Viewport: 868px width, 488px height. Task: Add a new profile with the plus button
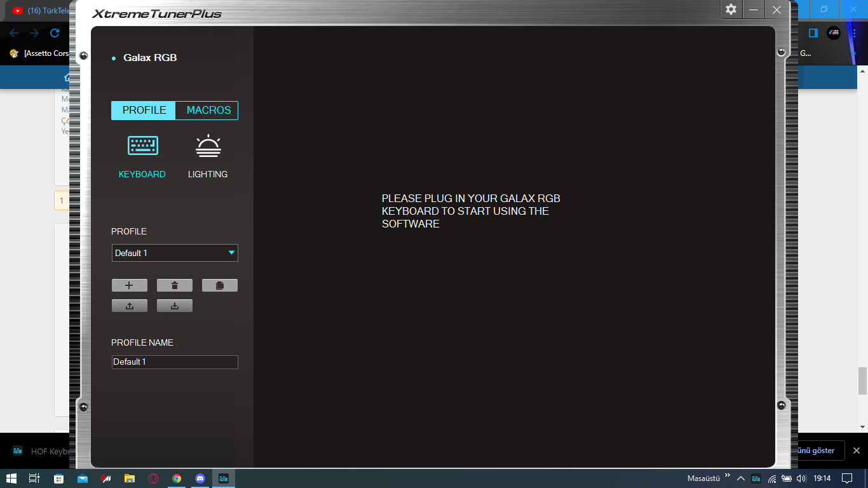pyautogui.click(x=130, y=285)
